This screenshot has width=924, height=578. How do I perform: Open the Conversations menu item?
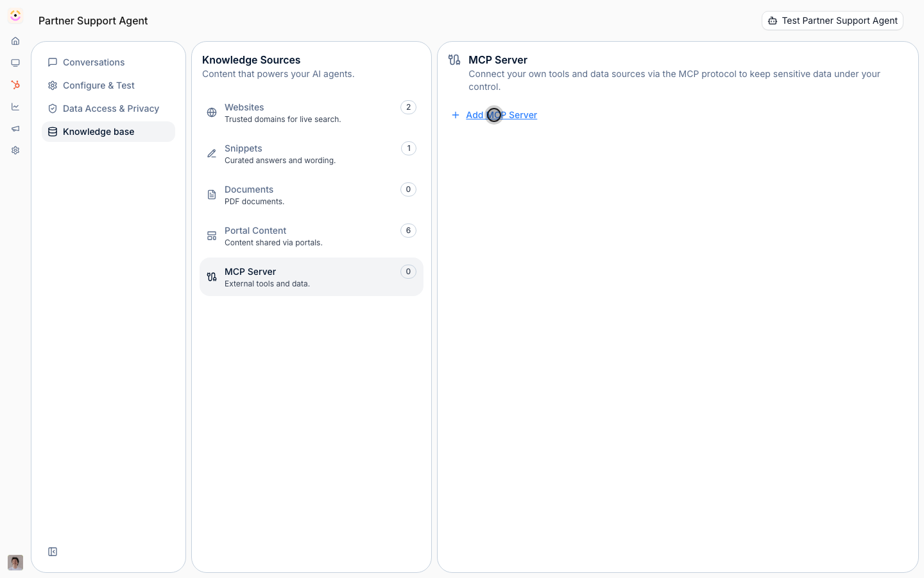coord(108,62)
